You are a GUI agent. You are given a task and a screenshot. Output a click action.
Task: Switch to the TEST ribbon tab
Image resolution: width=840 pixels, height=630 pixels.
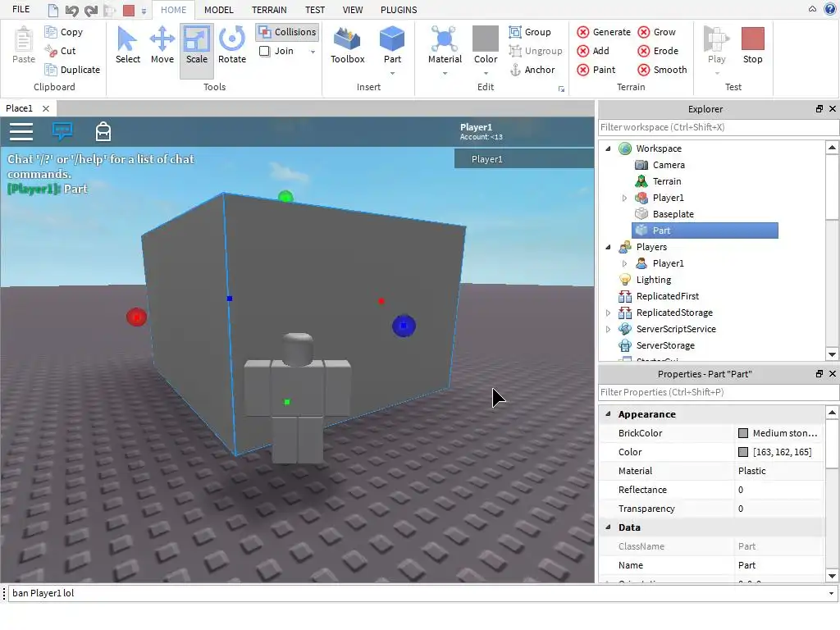click(x=314, y=10)
